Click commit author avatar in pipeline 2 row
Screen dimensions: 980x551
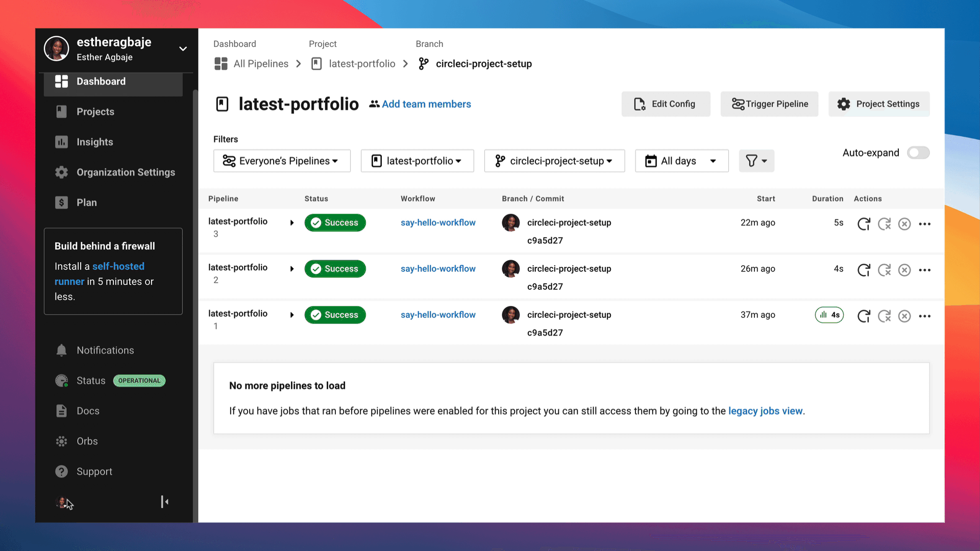tap(510, 268)
